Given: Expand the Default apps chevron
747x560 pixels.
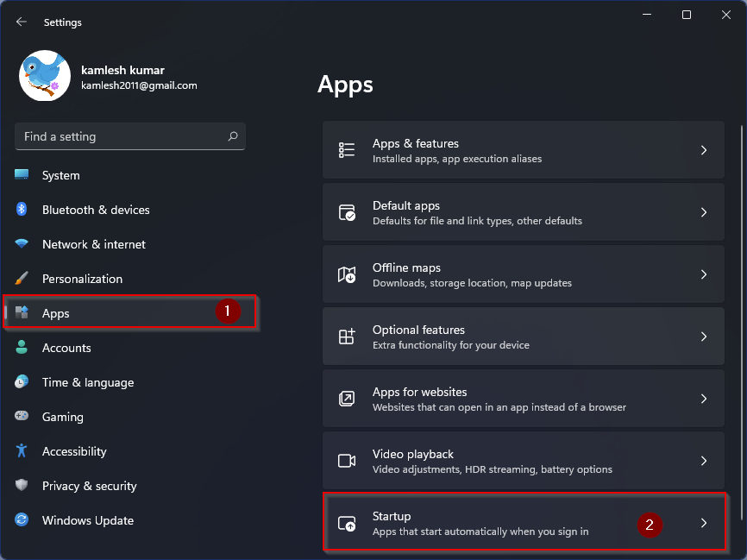Looking at the screenshot, I should pyautogui.click(x=704, y=212).
